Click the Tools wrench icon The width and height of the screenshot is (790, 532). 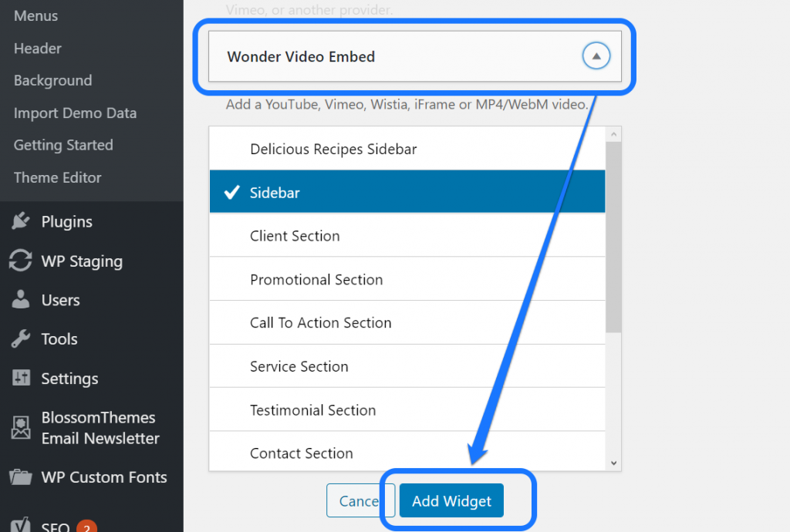(20, 339)
